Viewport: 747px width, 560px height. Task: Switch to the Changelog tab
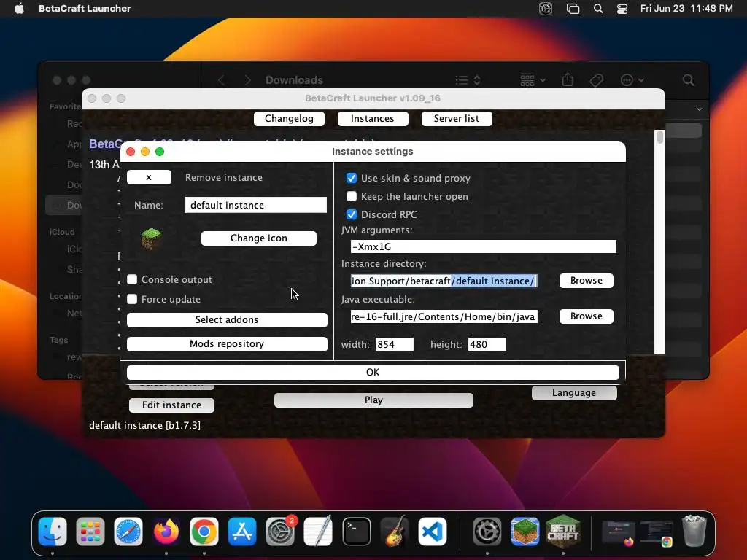coord(289,119)
